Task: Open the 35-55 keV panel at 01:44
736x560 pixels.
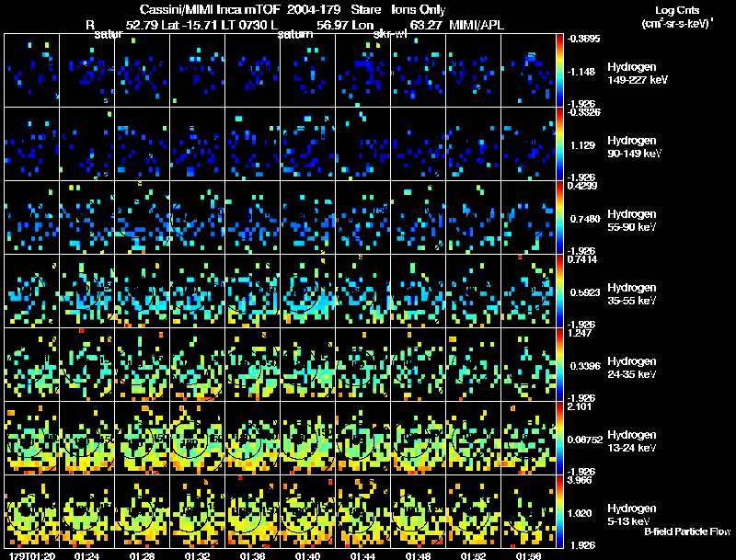Action: coord(362,291)
